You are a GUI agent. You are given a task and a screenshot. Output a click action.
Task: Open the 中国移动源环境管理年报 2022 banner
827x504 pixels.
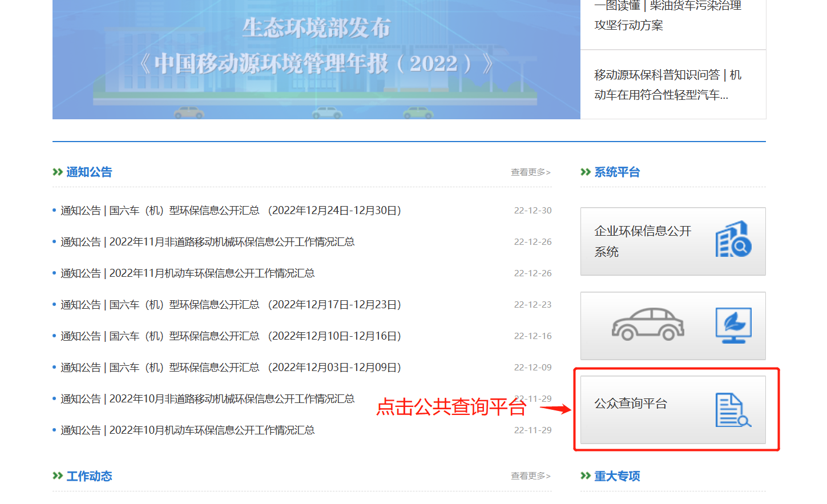coord(316,59)
